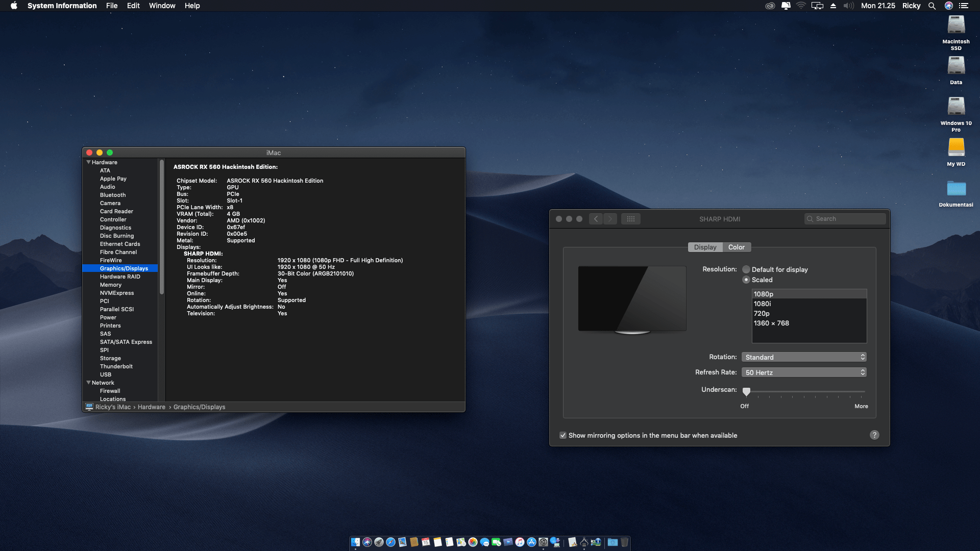Show all preferences grid button

pyautogui.click(x=631, y=219)
